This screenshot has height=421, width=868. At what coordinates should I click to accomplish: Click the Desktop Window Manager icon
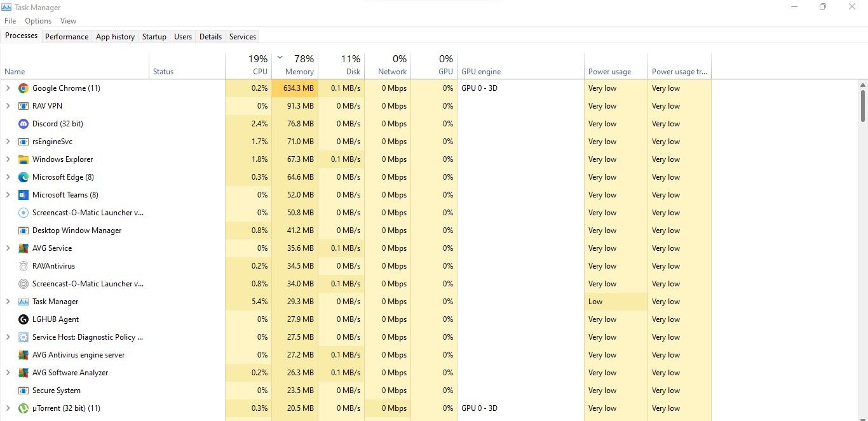coord(24,231)
